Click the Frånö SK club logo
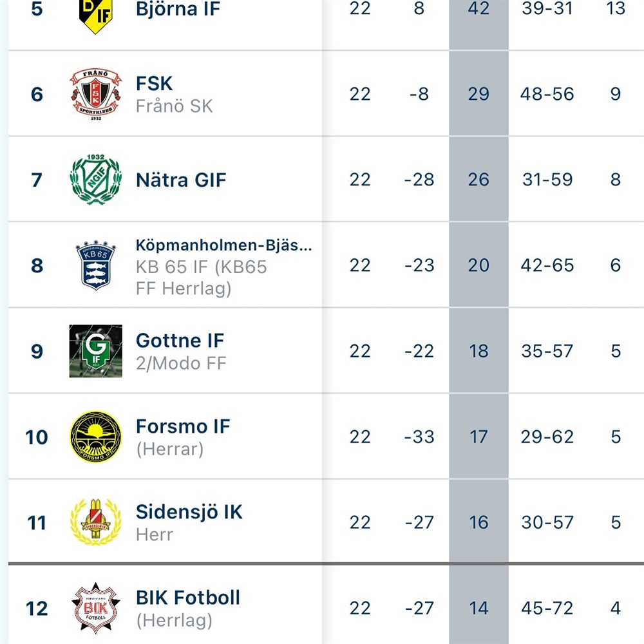Screen dimensions: 644x644 [x=95, y=93]
